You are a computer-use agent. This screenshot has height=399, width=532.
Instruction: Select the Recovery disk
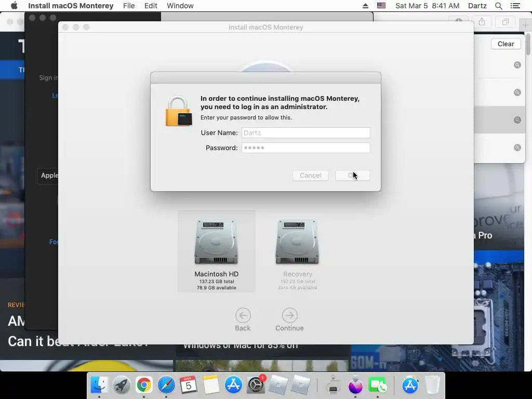(298, 255)
